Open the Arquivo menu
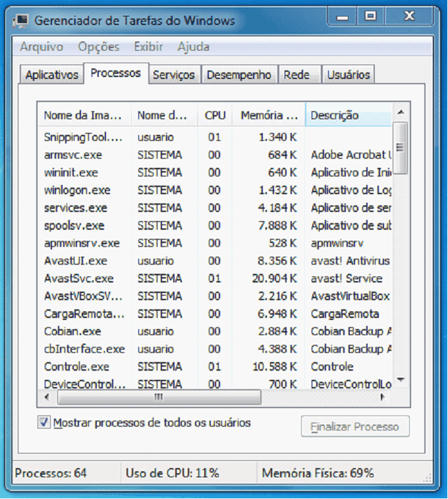Viewport: 448px width, 499px height. pyautogui.click(x=42, y=47)
